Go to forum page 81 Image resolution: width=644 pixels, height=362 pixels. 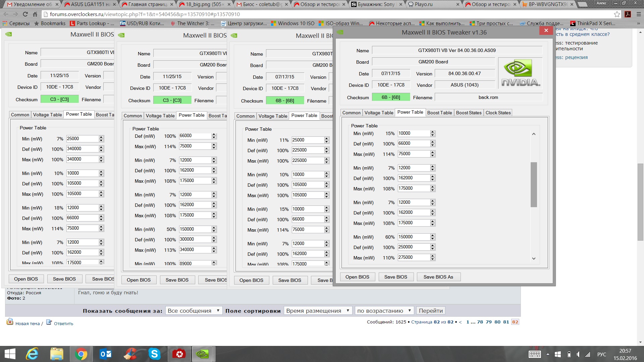coord(506,322)
